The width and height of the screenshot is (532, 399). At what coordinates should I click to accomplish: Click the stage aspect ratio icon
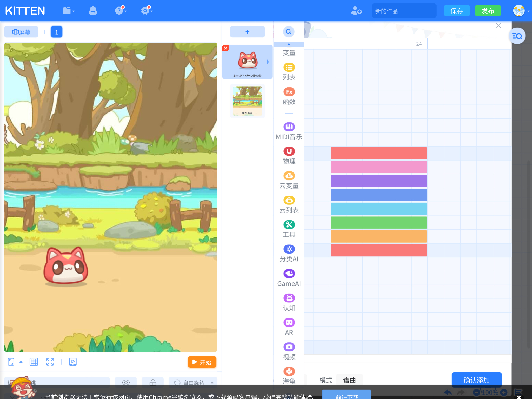click(11, 362)
